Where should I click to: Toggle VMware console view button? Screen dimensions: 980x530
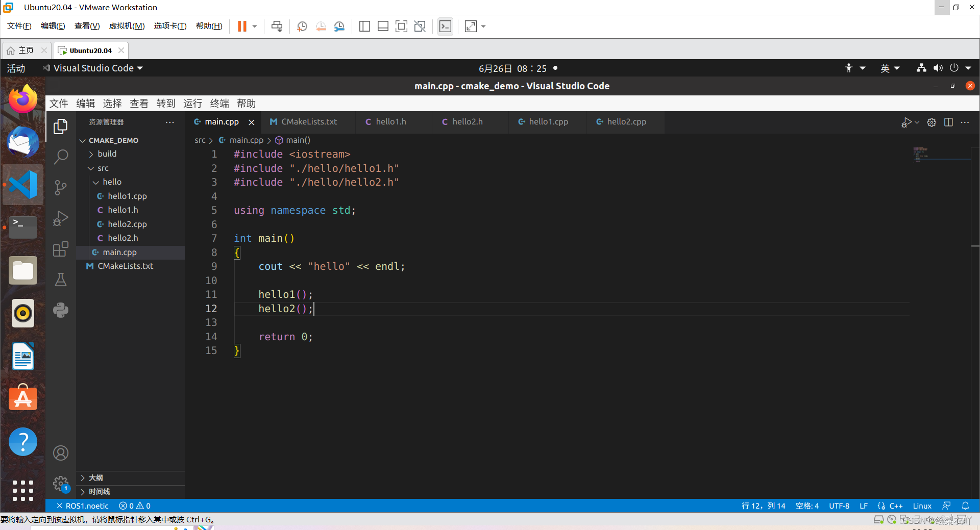tap(445, 27)
